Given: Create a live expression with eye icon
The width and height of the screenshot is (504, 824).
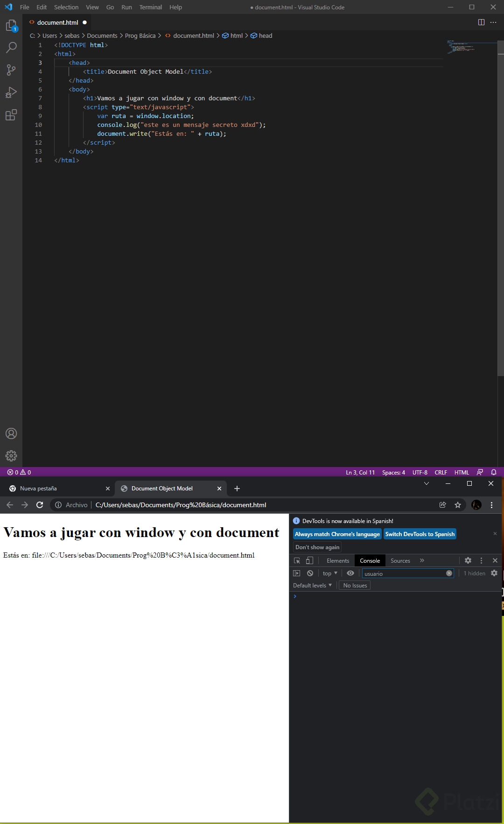Looking at the screenshot, I should [x=350, y=573].
